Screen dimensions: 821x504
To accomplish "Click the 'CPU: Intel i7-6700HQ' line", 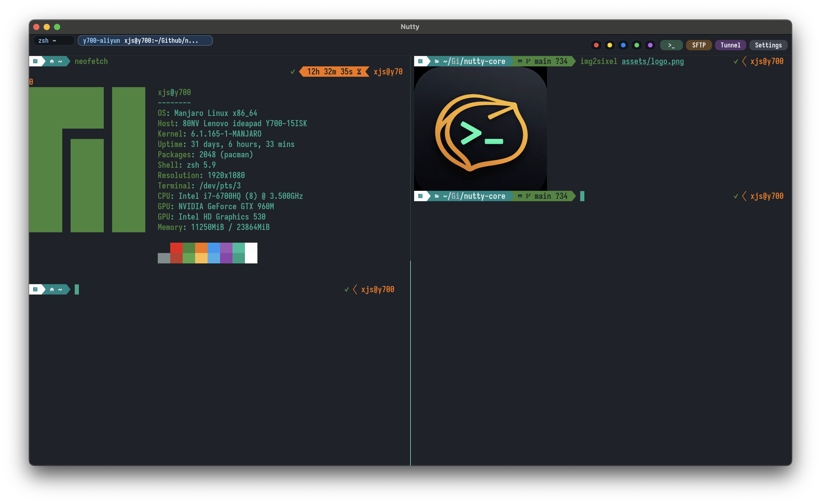I will [x=230, y=196].
